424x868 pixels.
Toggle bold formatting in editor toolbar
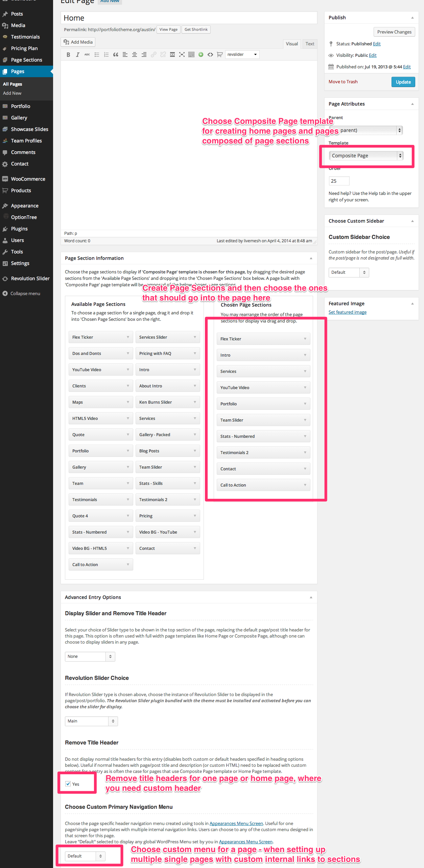[68, 54]
